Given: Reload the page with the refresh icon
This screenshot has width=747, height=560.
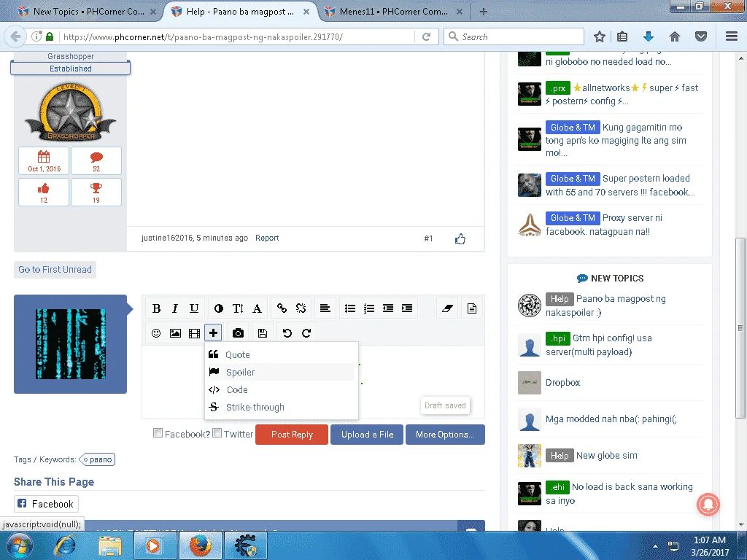Looking at the screenshot, I should [426, 36].
